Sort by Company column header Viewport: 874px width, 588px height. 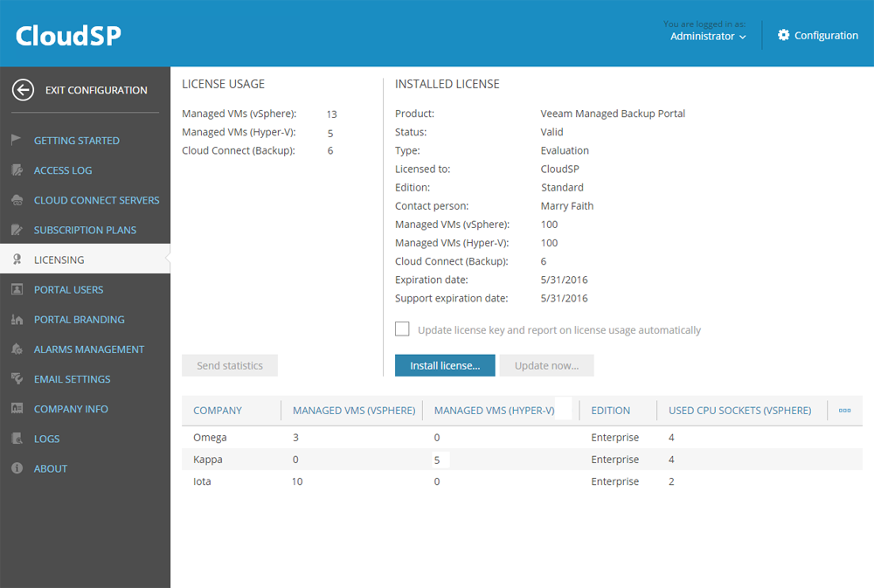[x=218, y=411]
